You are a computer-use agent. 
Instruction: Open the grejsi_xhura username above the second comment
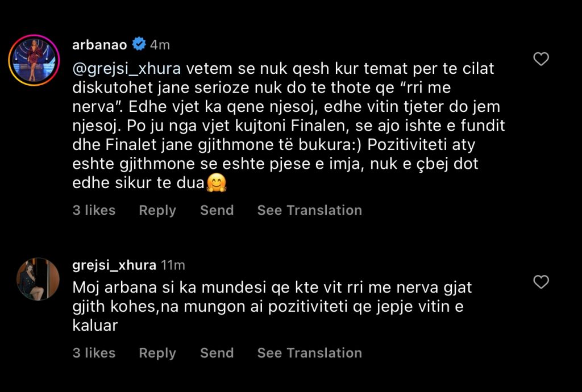click(114, 265)
